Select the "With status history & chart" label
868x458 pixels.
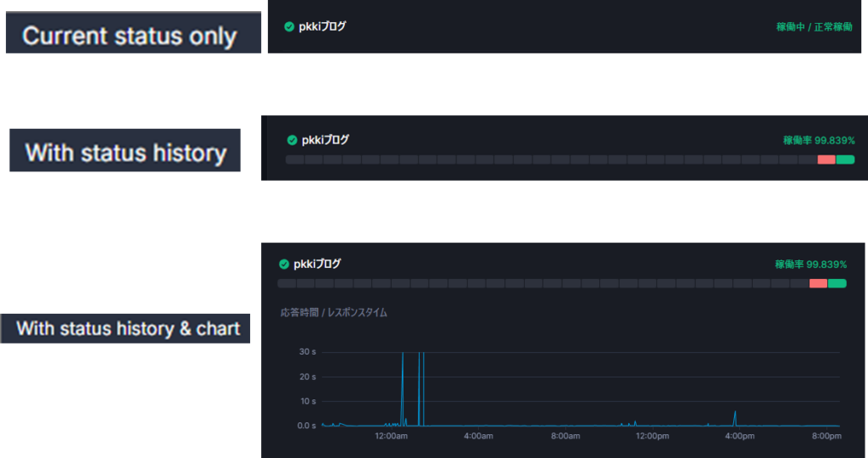(x=127, y=328)
